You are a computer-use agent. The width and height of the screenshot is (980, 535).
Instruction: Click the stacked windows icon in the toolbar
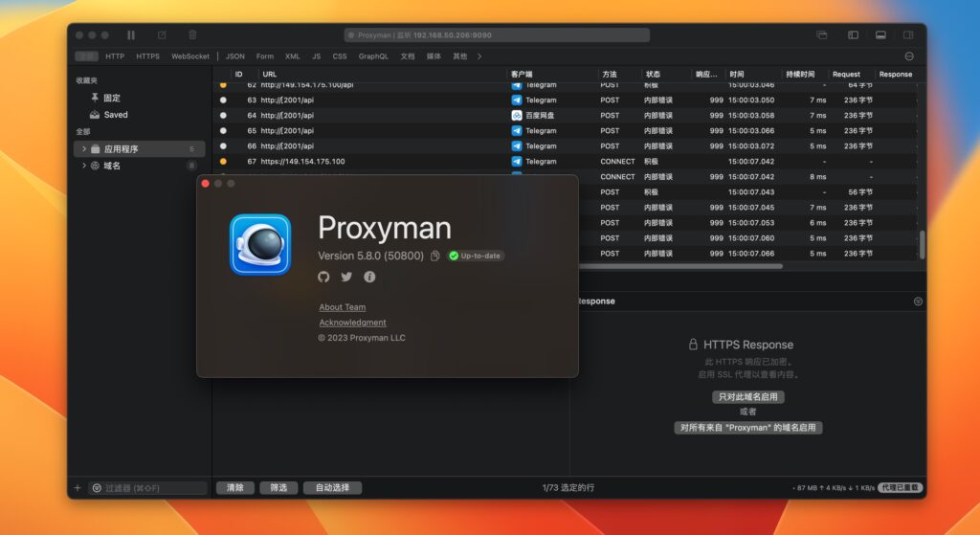coord(822,35)
